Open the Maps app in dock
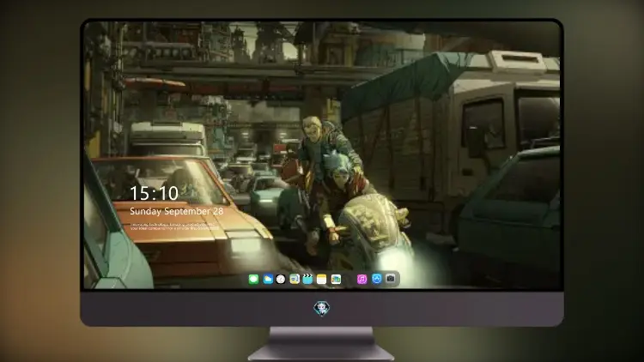The image size is (644, 362). coord(294,279)
